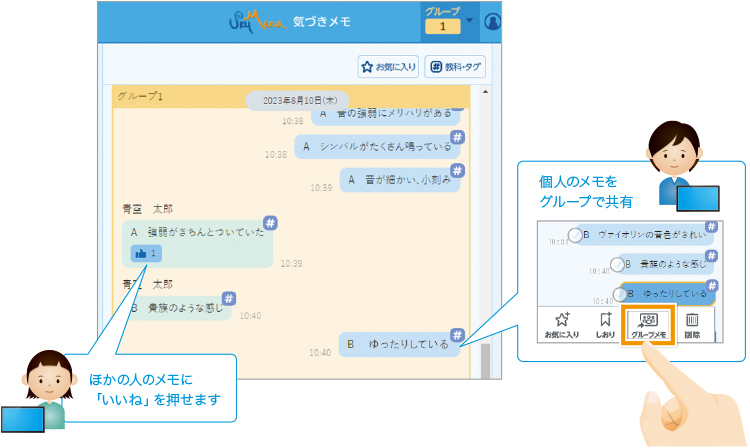Open the グループ 1 dropdown arrow
The width and height of the screenshot is (750, 448).
pos(469,20)
